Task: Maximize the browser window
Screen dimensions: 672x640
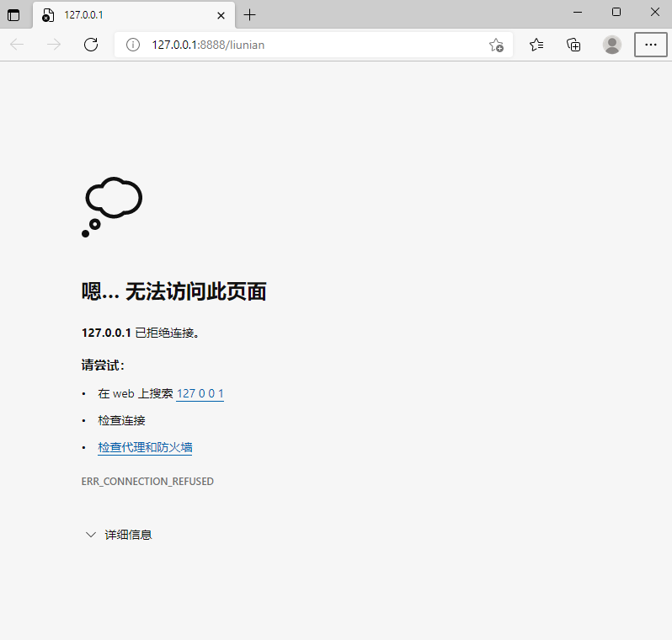Action: point(616,13)
